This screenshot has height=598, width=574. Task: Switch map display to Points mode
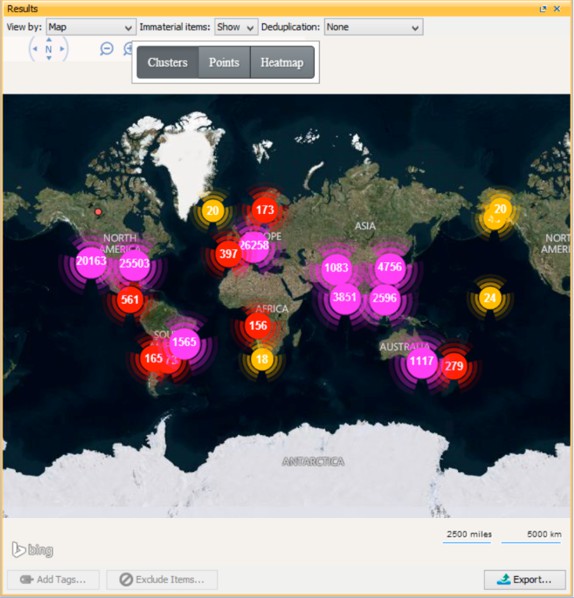point(224,62)
